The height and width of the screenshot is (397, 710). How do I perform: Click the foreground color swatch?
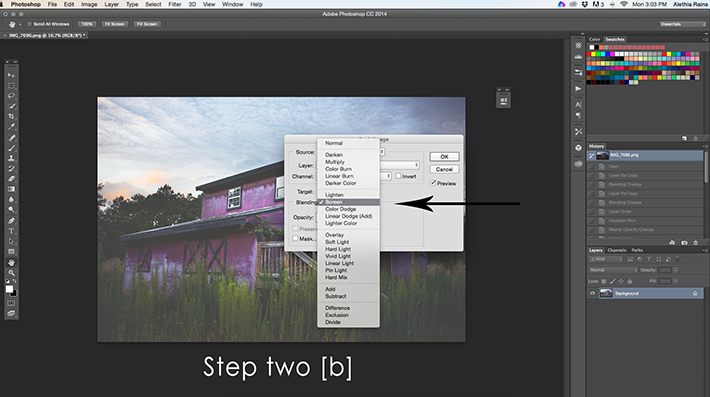(9, 289)
